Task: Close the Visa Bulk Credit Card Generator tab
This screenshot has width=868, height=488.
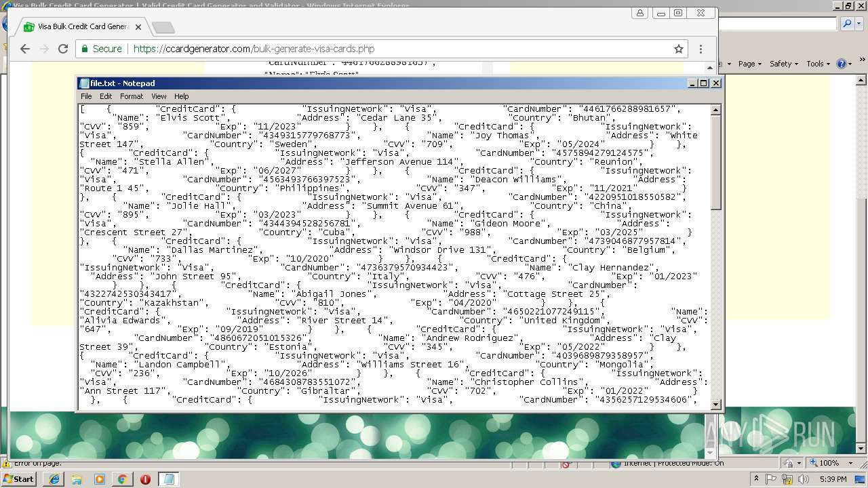Action: click(138, 27)
